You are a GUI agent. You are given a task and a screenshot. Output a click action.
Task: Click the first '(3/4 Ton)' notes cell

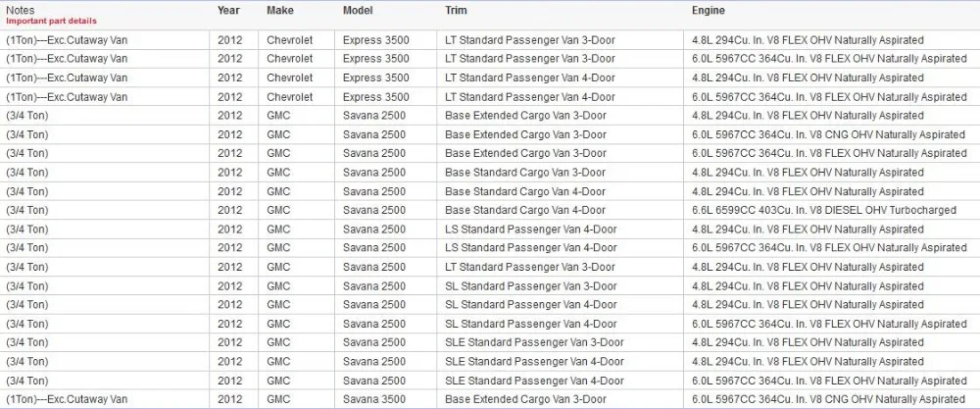click(26, 116)
